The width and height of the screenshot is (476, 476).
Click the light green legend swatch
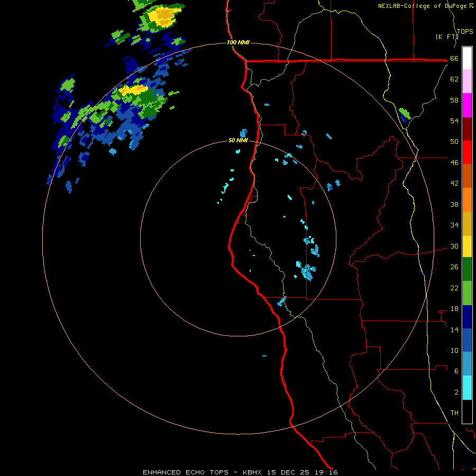point(467,293)
